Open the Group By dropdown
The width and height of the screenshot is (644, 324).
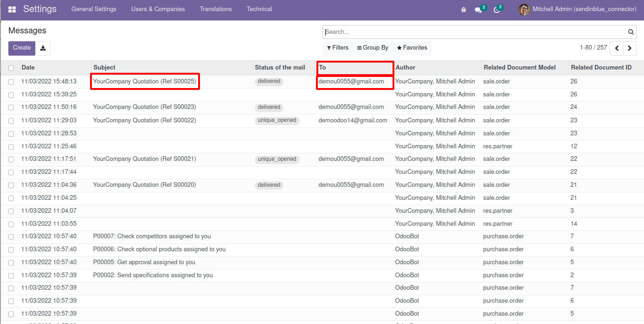point(373,48)
